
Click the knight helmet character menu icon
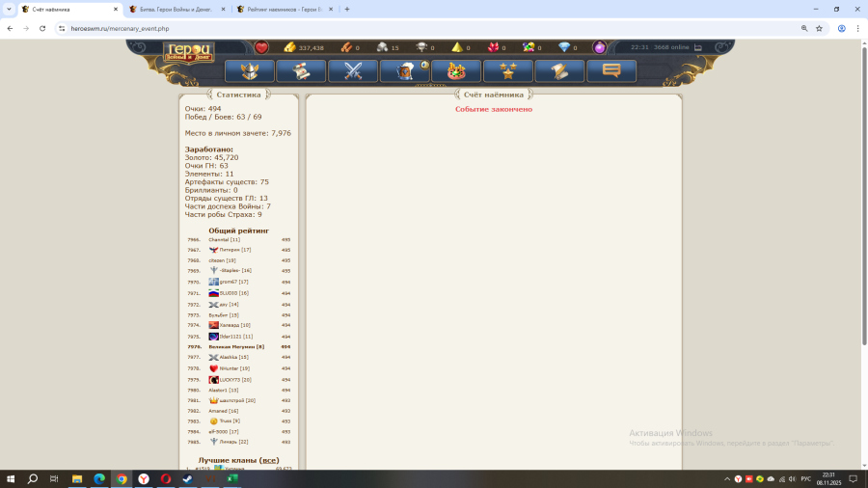point(249,71)
